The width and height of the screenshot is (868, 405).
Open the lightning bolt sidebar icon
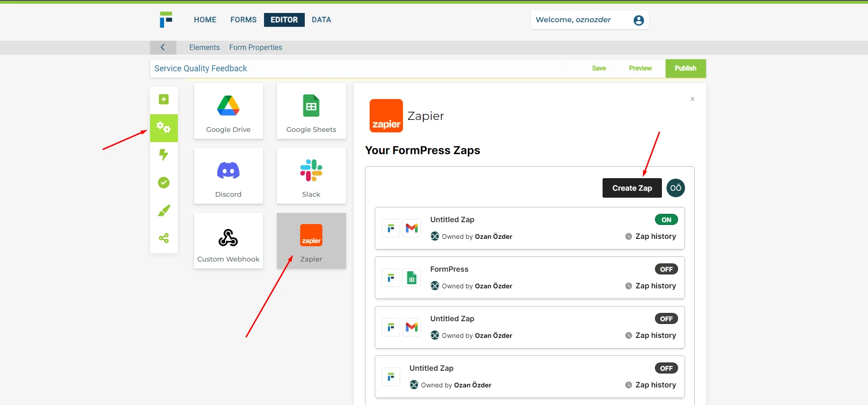click(164, 155)
